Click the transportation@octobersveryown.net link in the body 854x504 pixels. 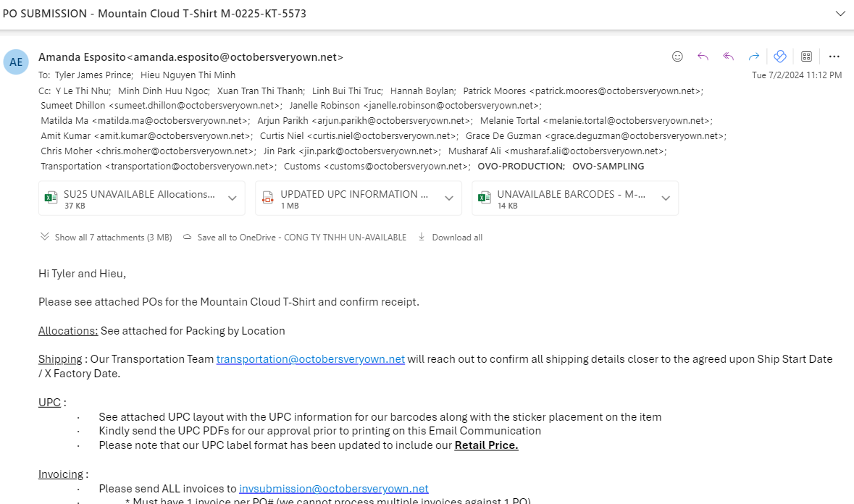311,359
